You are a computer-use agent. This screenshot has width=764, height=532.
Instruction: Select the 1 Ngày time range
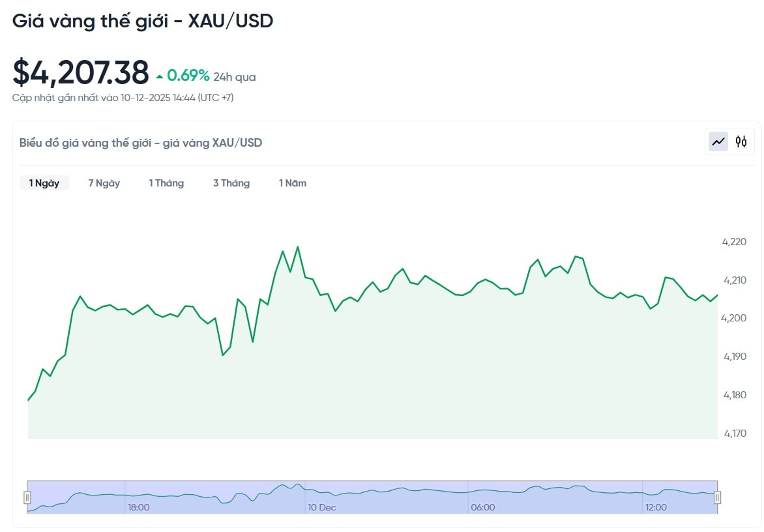44,183
